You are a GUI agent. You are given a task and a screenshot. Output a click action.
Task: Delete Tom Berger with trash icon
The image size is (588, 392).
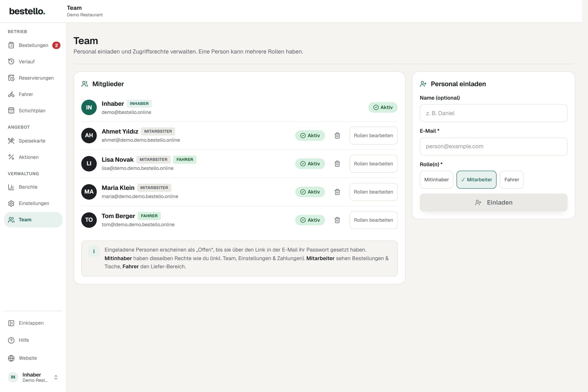[x=337, y=220]
